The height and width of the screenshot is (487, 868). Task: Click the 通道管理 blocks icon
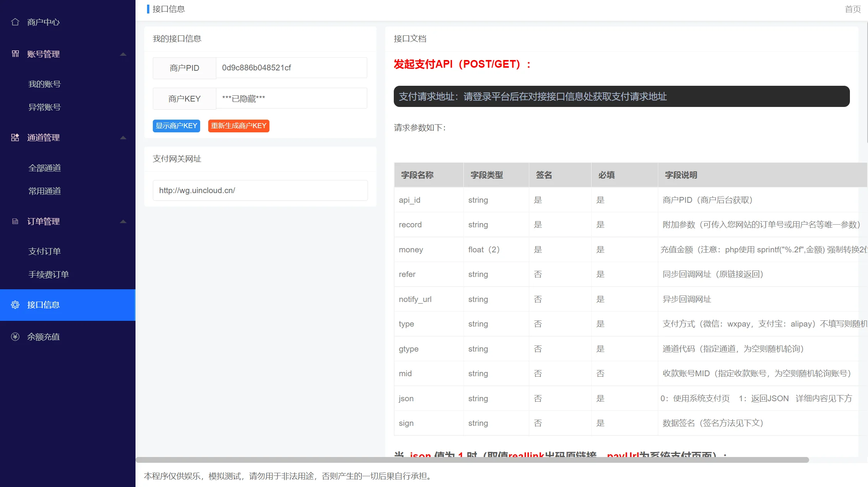pos(15,137)
